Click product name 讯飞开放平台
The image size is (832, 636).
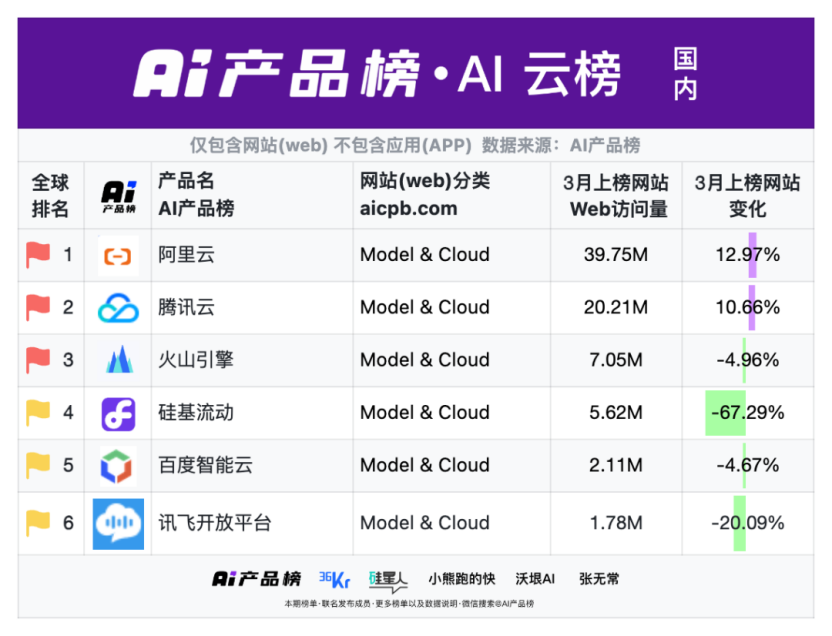pos(215,523)
